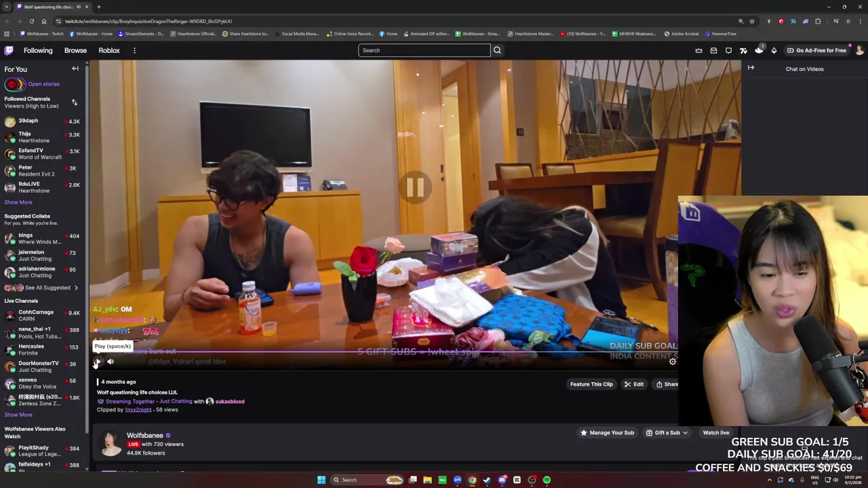Open the StreamElements bookmark
This screenshot has width=868, height=488.
(x=141, y=34)
